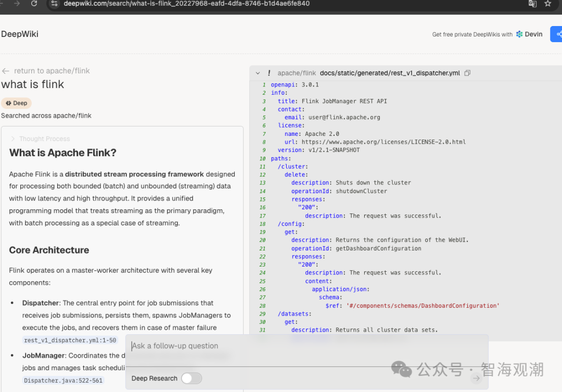The height and width of the screenshot is (392, 562).
Task: Submit the follow-up question with the arrow
Action: [x=476, y=378]
